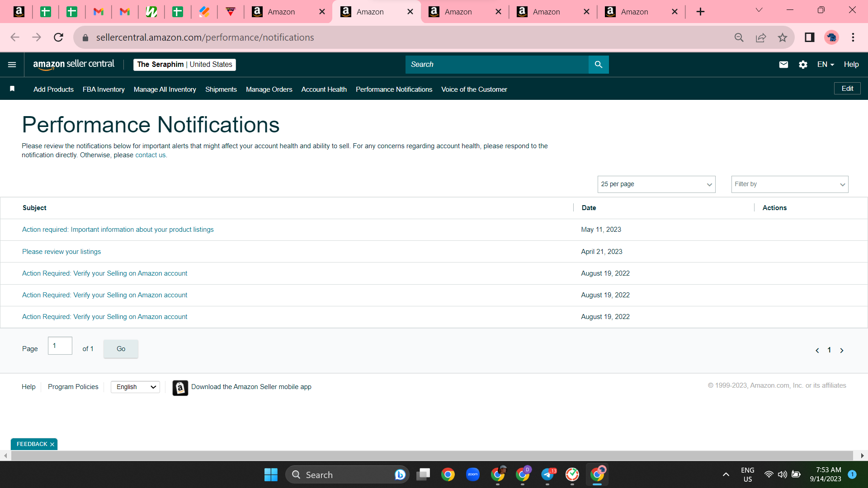Click the page number input box
This screenshot has width=868, height=488.
[x=60, y=346]
